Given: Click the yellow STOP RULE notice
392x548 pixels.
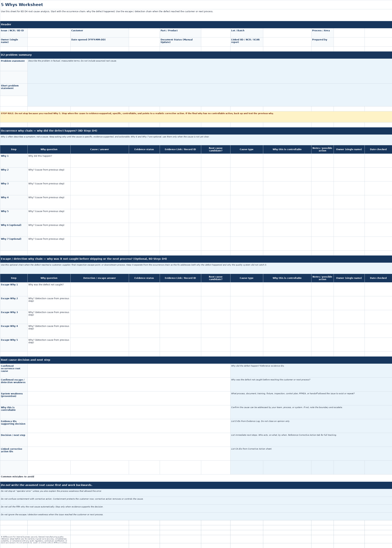Looking at the screenshot, I should (196, 117).
